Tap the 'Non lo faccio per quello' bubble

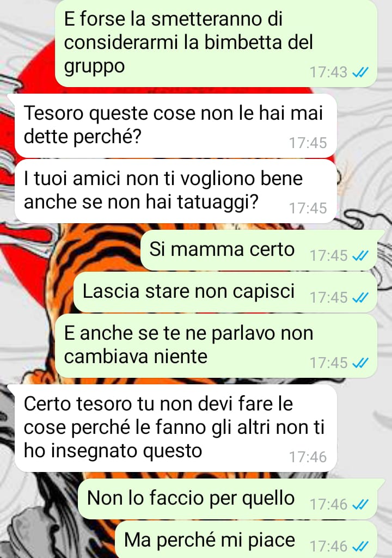(x=228, y=499)
